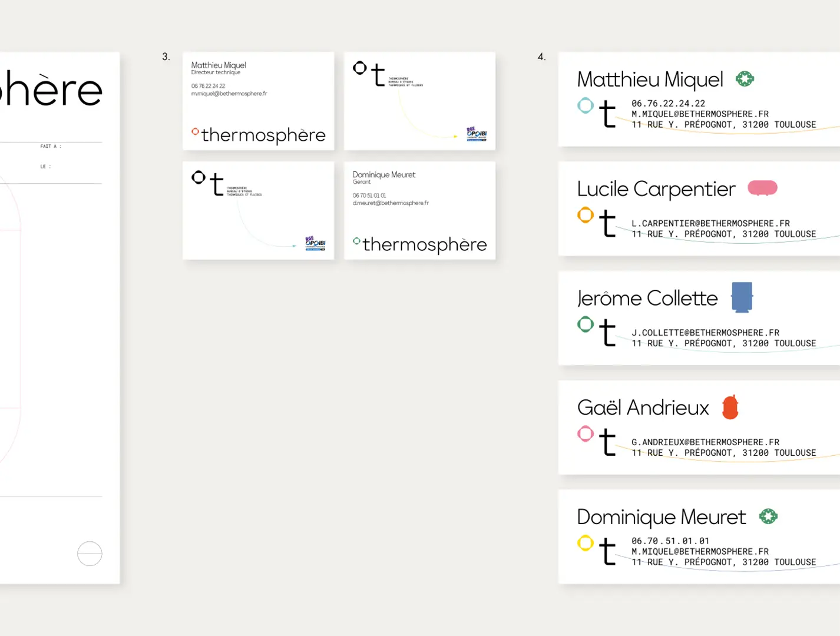Click the small tagline text on the lower card back
Screen dimensions: 840x636
click(244, 191)
